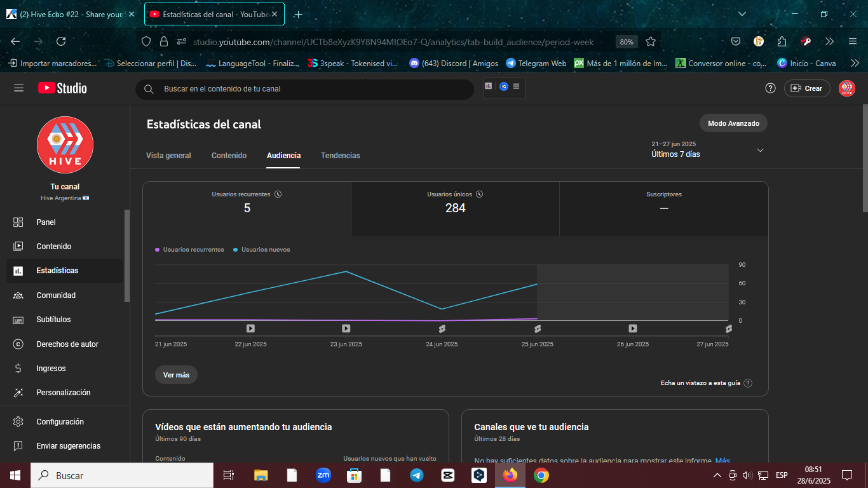Open Ingresos in the sidebar
This screenshot has height=488, width=868.
tap(65, 369)
